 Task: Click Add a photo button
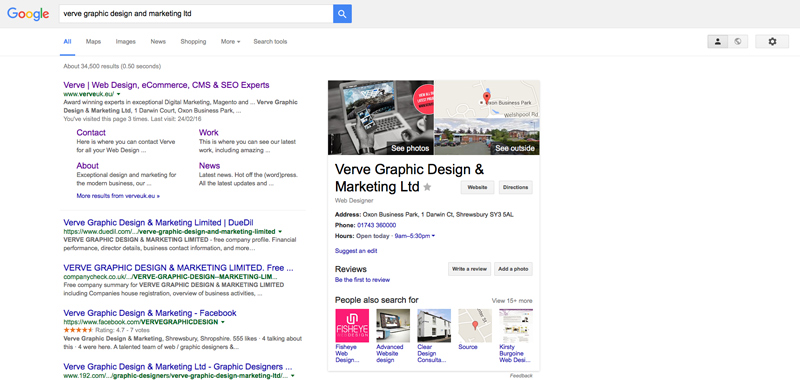pyautogui.click(x=513, y=269)
